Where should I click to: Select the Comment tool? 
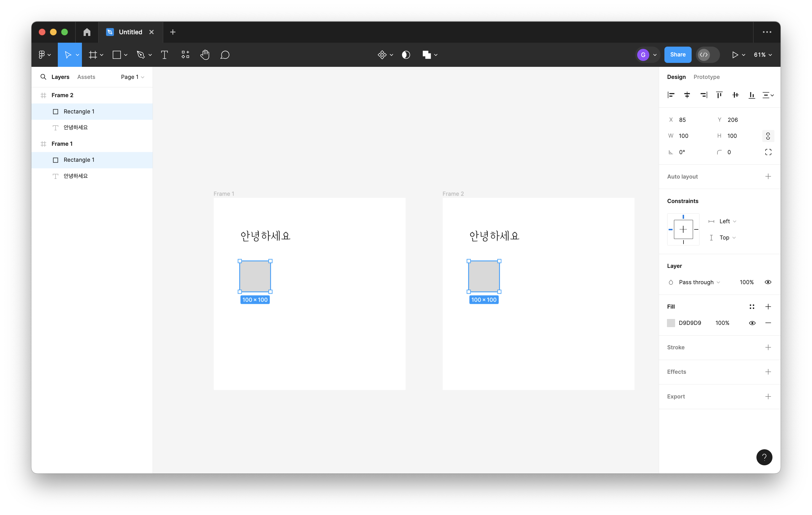tap(224, 55)
